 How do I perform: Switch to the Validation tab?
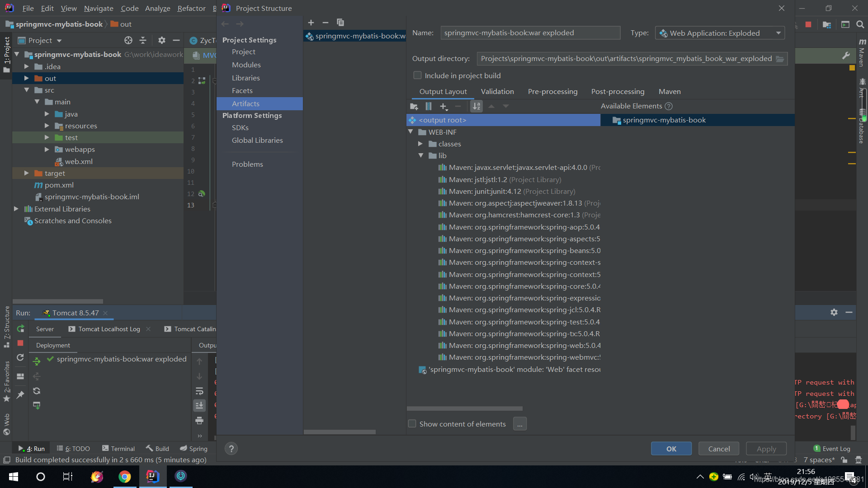(x=497, y=92)
